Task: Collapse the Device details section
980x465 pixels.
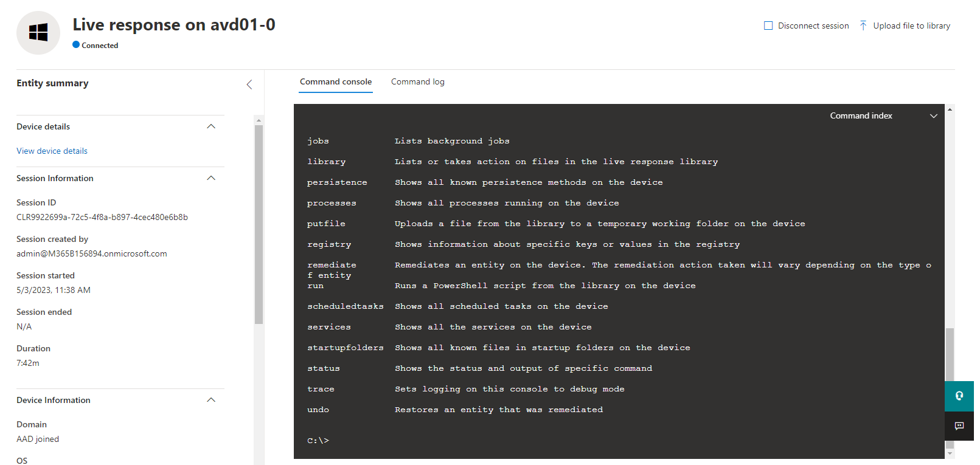Action: pyautogui.click(x=211, y=126)
